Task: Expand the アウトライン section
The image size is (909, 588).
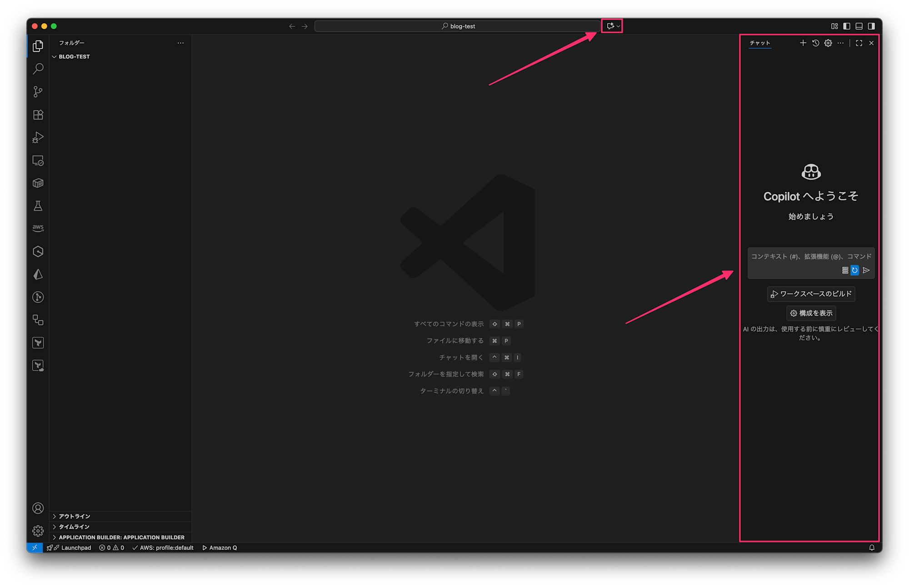Action: 75,516
